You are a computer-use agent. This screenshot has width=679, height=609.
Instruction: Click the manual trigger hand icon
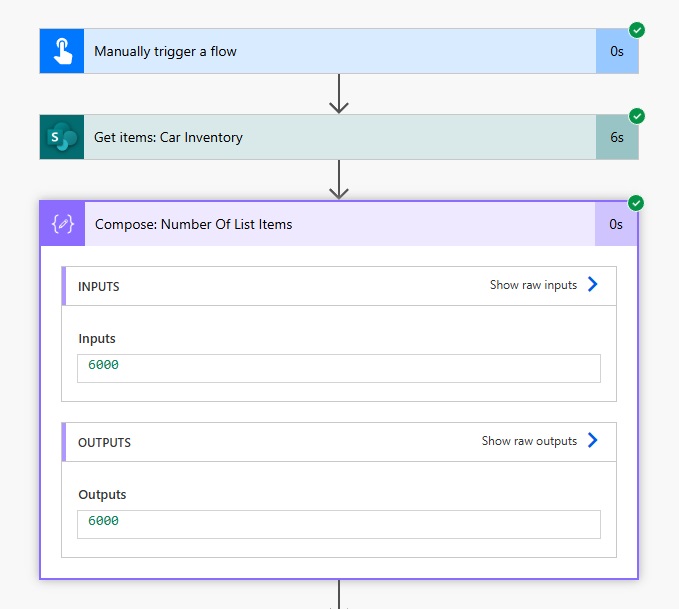62,51
